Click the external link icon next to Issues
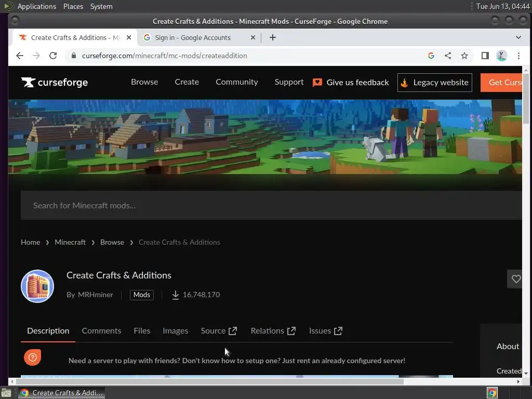Image resolution: width=532 pixels, height=399 pixels. (x=338, y=331)
